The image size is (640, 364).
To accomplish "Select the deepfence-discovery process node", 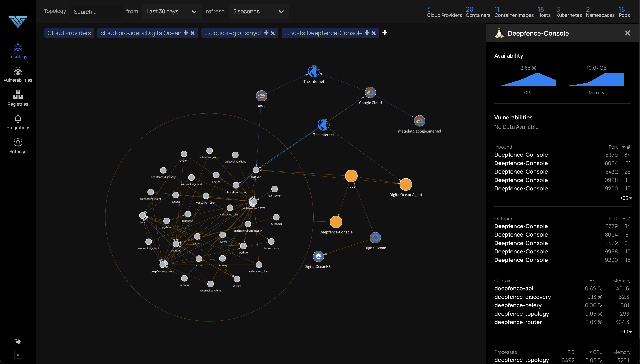I will (x=163, y=170).
